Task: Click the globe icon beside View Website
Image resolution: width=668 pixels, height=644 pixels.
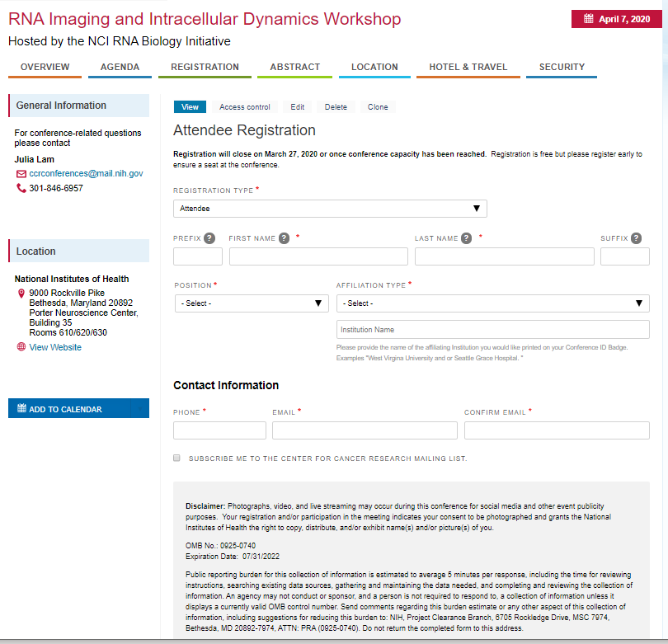Action: 21,347
